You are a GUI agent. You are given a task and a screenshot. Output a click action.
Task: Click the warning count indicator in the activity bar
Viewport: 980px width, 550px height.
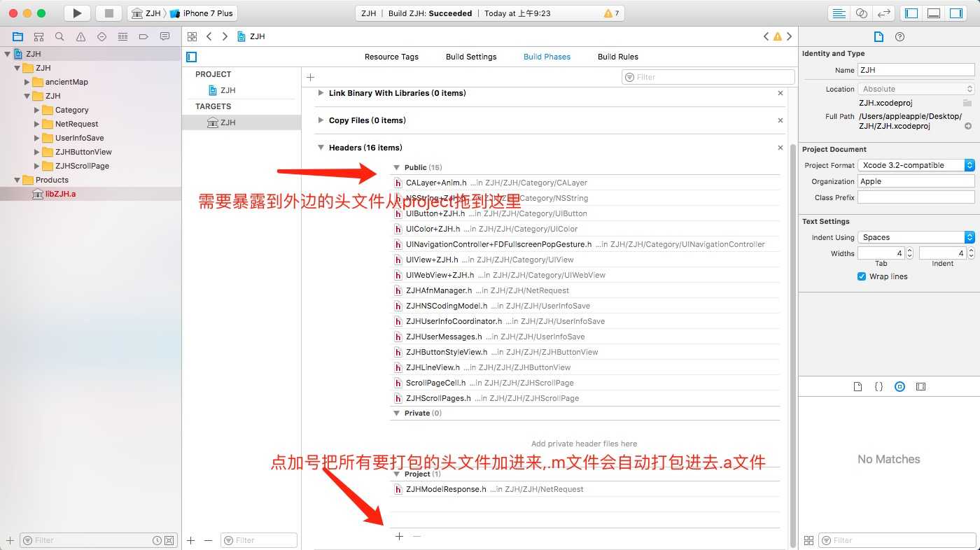[x=611, y=13]
